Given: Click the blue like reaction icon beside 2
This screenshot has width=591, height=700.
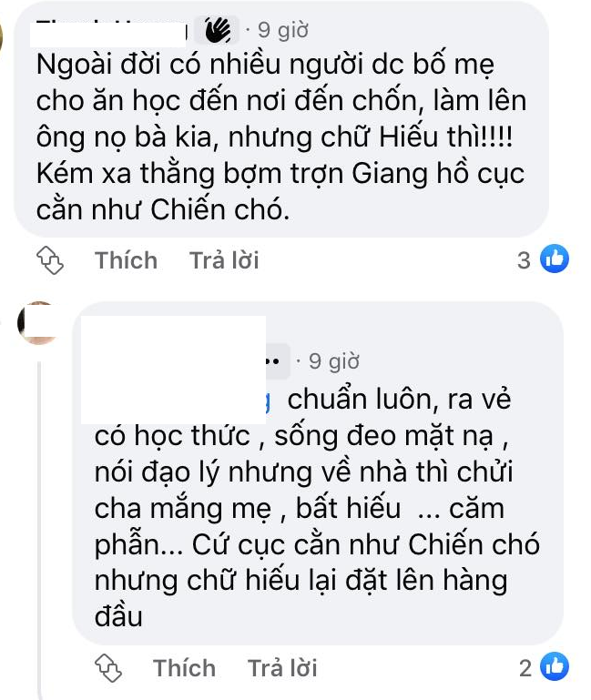Looking at the screenshot, I should [x=555, y=667].
